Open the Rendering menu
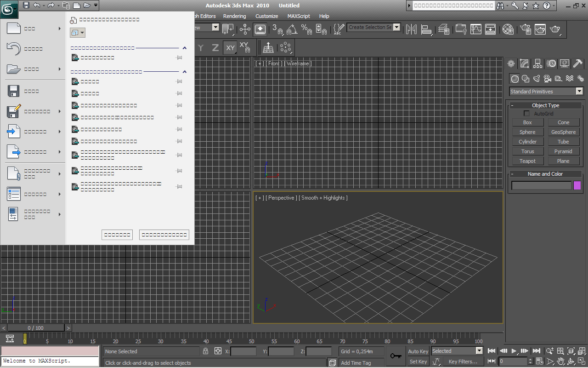The image size is (588, 368). [x=234, y=16]
